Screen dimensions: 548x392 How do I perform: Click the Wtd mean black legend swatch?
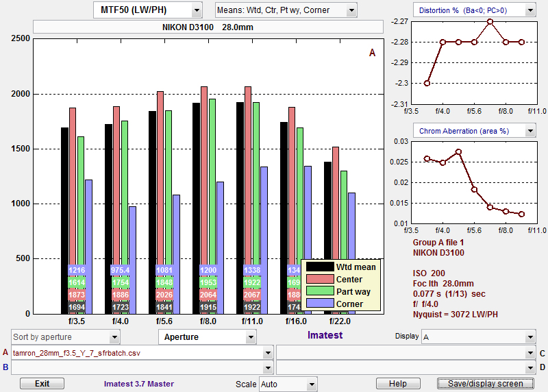[x=320, y=267]
